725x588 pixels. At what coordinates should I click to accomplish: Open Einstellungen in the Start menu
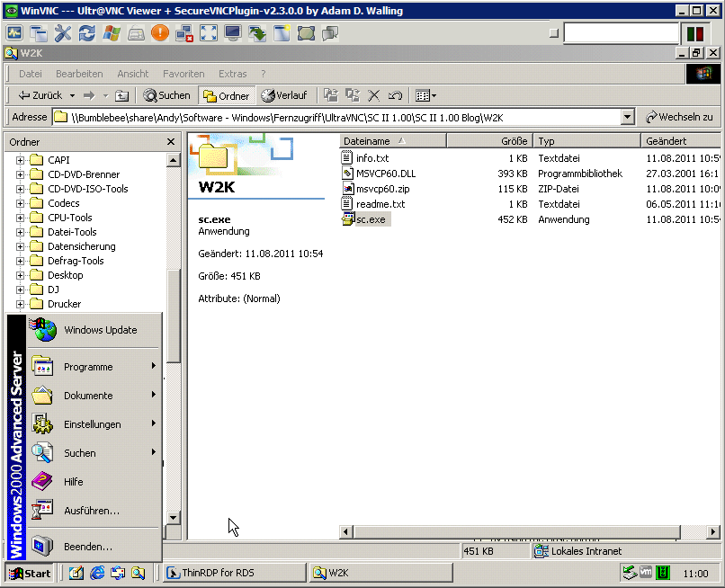(x=92, y=424)
